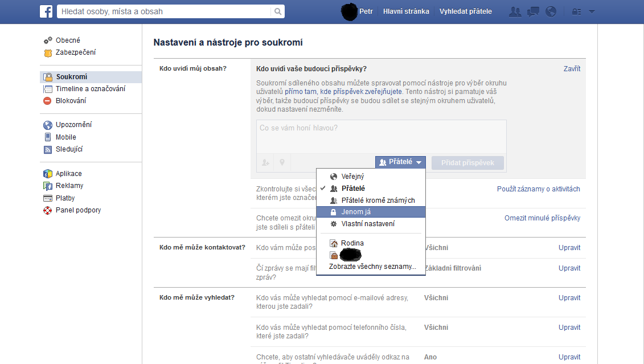The height and width of the screenshot is (364, 644).
Task: Click the Timeline a označování icon
Action: [48, 89]
